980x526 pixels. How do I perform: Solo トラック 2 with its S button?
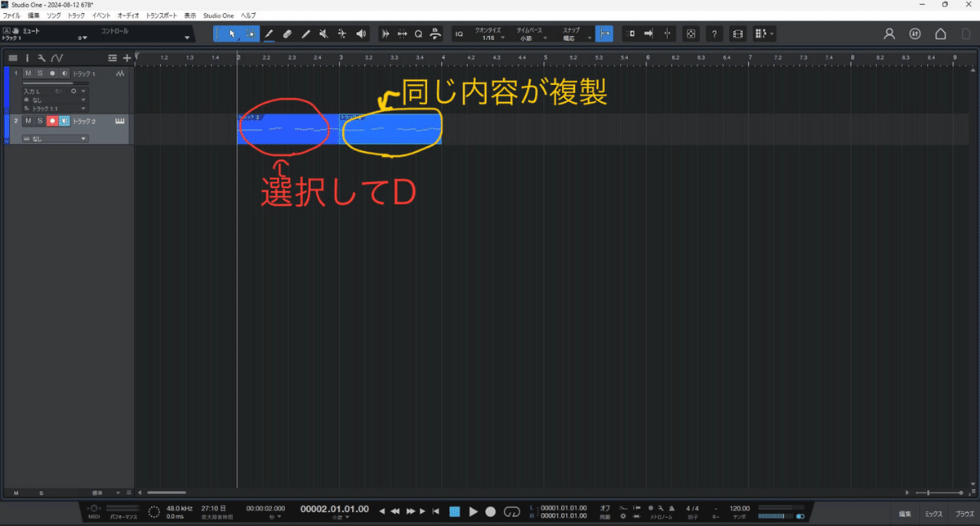coord(41,121)
